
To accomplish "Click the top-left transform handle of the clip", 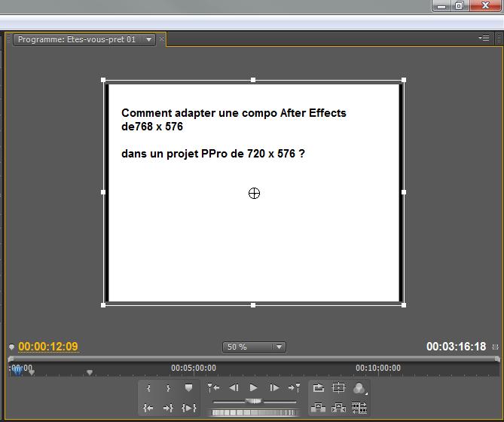I will coord(103,80).
